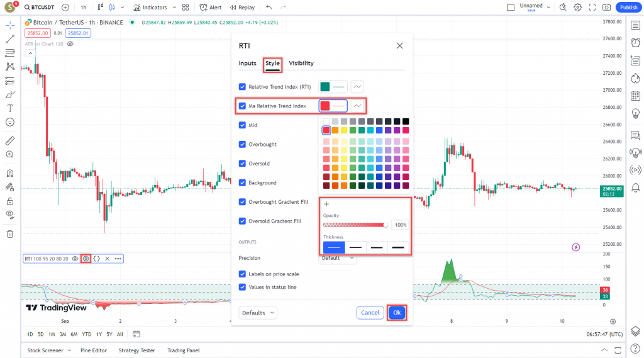Viewport: 644px width, 358px height.
Task: Undo the last action
Action: coord(269,8)
